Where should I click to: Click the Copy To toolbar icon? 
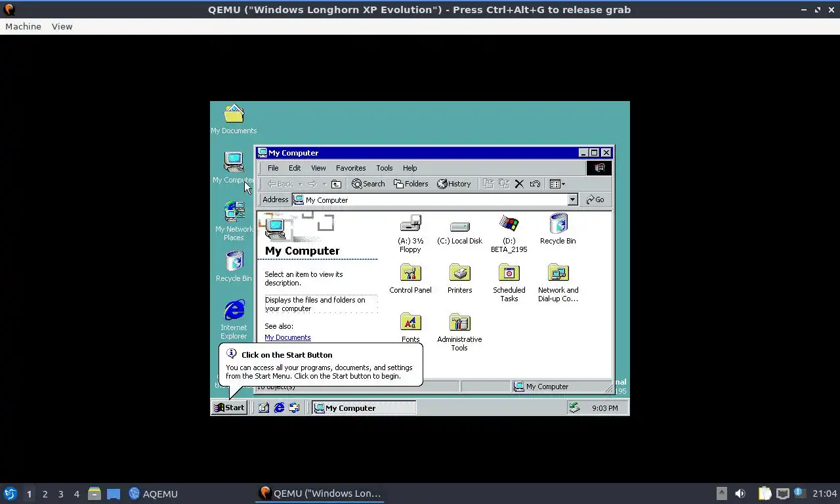click(503, 184)
